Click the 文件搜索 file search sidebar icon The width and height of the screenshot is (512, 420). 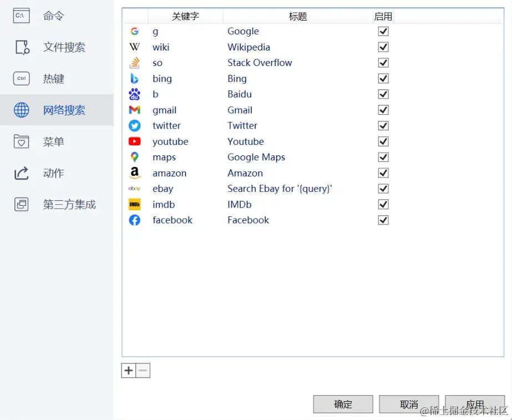22,47
